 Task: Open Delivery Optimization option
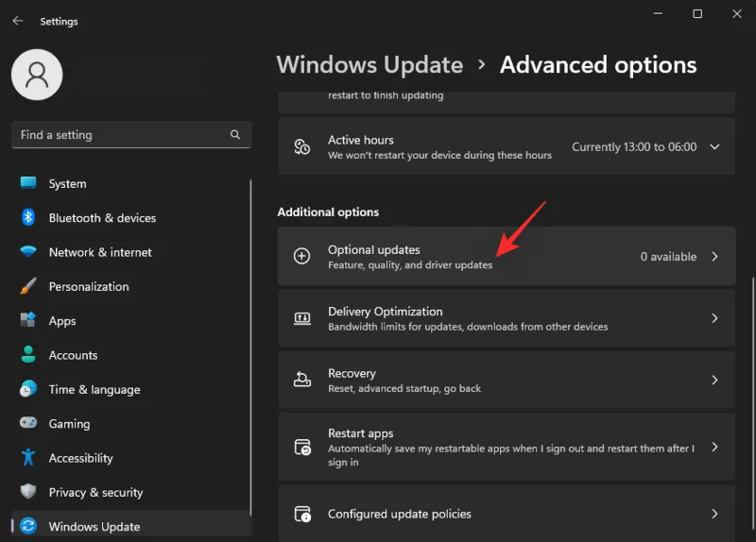(x=507, y=318)
